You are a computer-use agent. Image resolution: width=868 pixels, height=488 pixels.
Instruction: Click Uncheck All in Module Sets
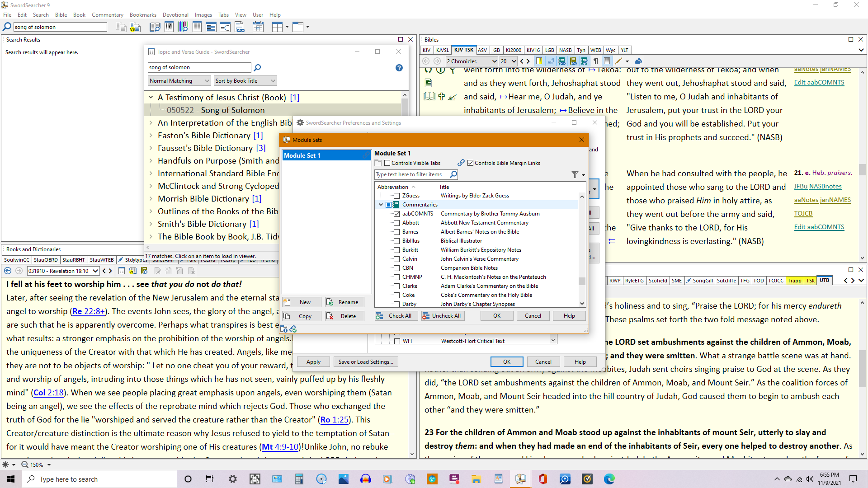443,316
